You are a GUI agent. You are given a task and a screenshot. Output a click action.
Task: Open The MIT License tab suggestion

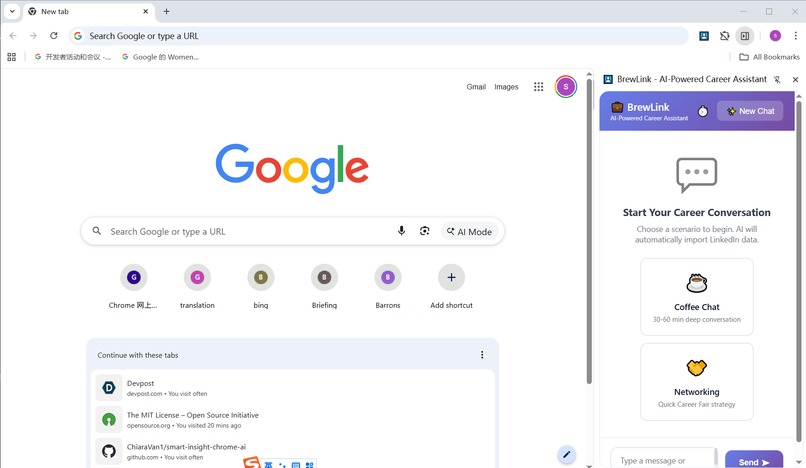[292, 420]
